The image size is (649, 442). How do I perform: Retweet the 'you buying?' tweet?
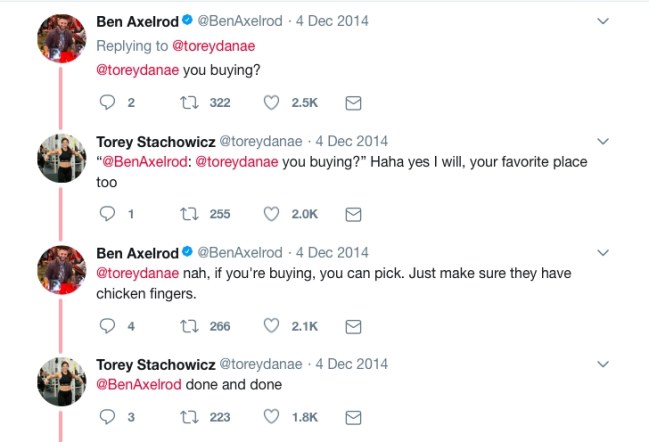coord(187,102)
